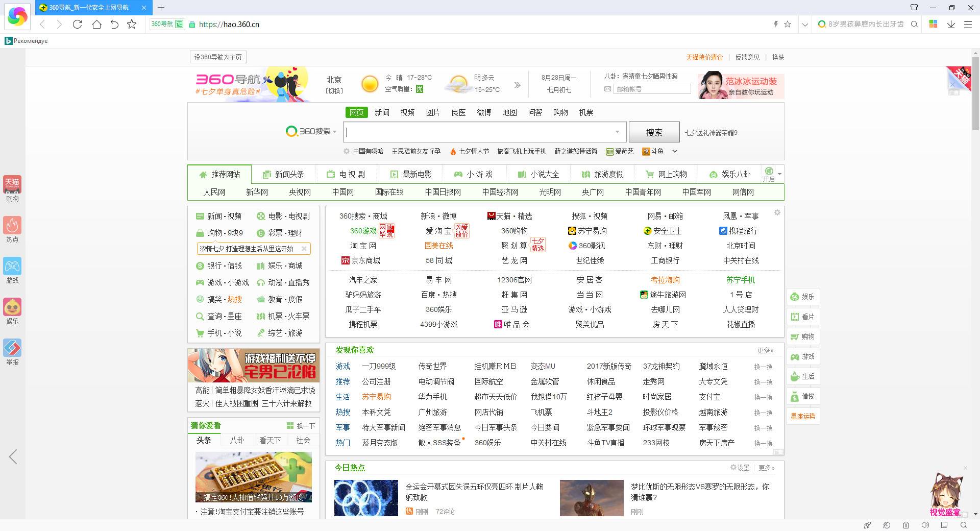Click the colorful apps grid icon
Image resolution: width=980 pixels, height=531 pixels.
[933, 24]
